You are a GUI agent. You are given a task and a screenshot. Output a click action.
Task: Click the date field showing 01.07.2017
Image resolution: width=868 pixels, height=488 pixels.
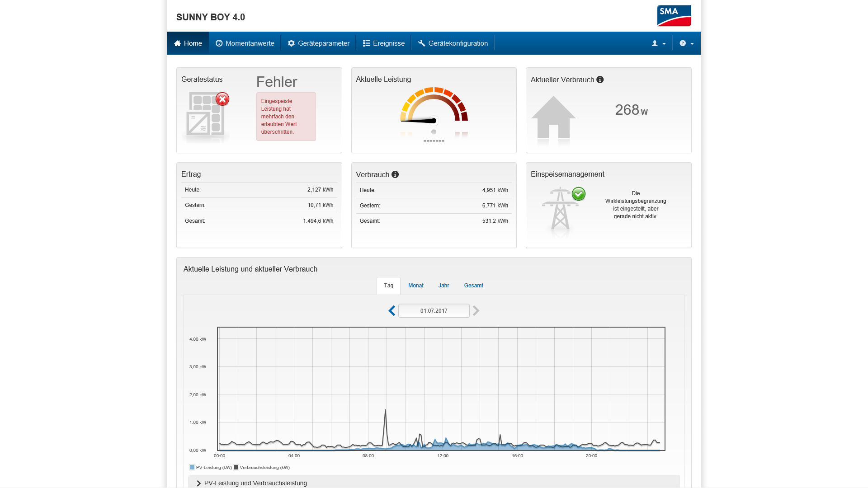(x=434, y=311)
